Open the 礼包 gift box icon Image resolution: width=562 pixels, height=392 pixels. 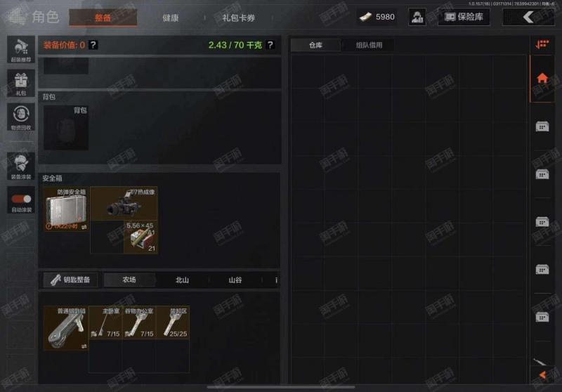21,83
